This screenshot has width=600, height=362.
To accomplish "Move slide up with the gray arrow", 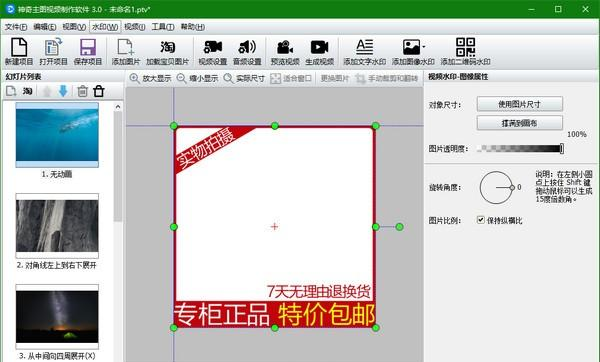I will tap(47, 91).
